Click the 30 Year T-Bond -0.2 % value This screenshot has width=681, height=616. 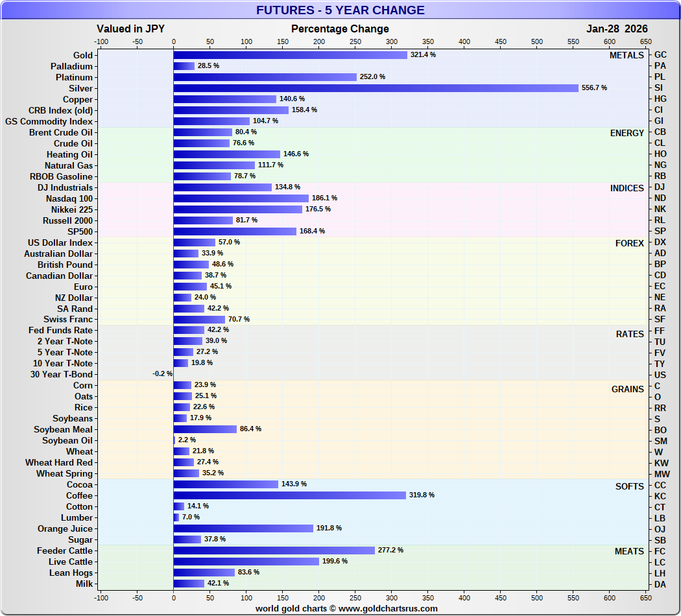162,374
